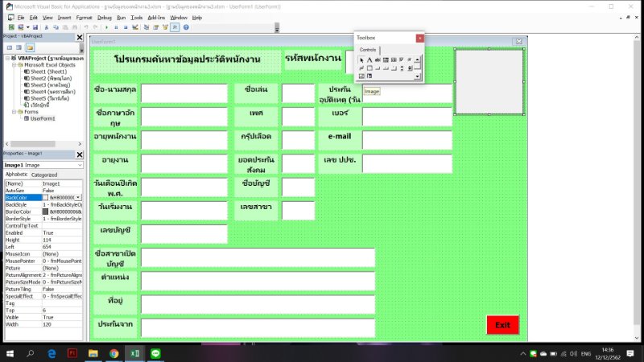Viewport: 644px width, 362px height.
Task: Open the Image1 object selector dropdown
Action: 79,165
